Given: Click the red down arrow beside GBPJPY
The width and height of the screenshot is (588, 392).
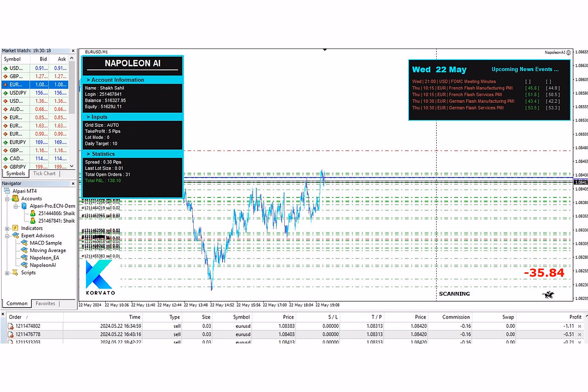Looking at the screenshot, I should pyautogui.click(x=5, y=167).
